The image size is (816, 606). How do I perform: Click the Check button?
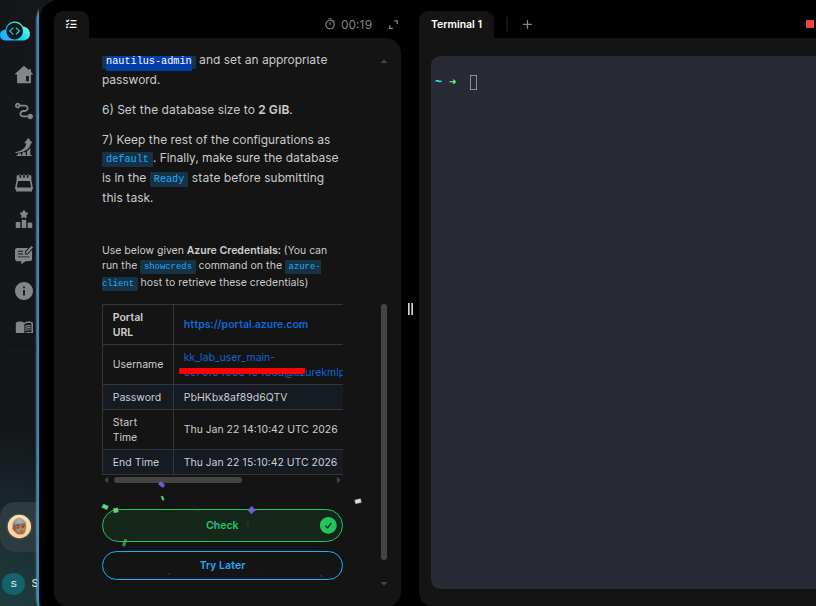point(222,525)
